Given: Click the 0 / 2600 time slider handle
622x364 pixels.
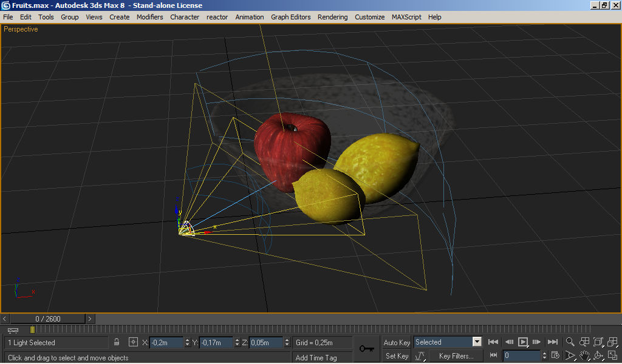Looking at the screenshot, I should [47, 318].
